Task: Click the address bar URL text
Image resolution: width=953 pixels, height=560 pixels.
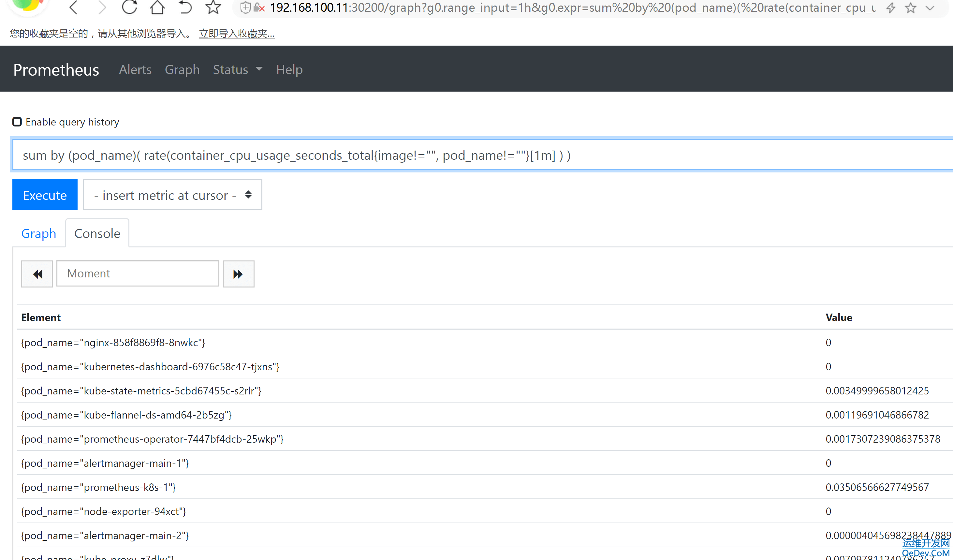Action: click(x=573, y=7)
